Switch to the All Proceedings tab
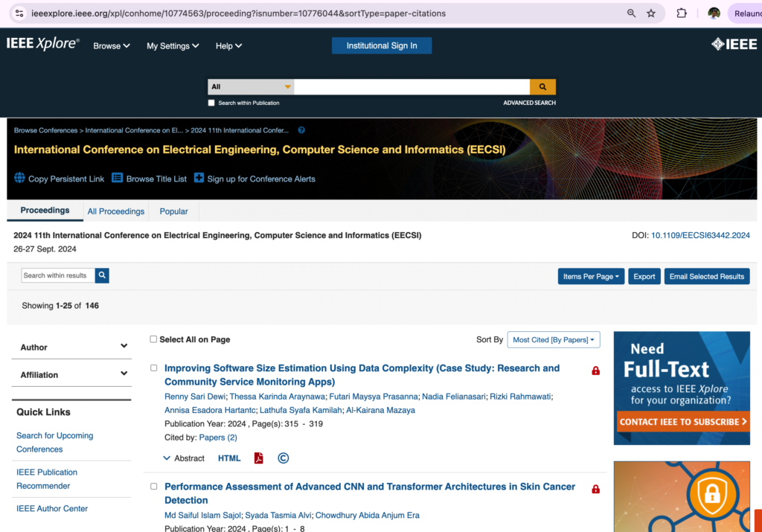 116,211
